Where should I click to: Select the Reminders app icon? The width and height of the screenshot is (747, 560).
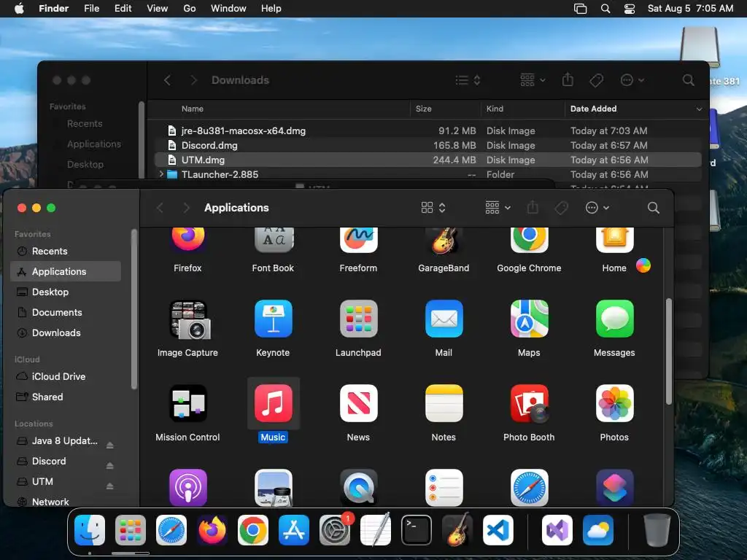click(x=444, y=488)
